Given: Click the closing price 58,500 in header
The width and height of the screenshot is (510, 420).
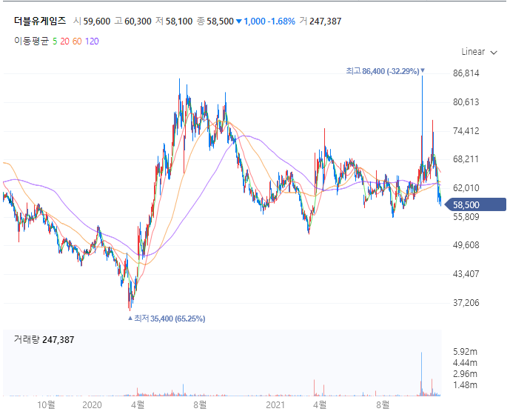Looking at the screenshot, I should point(220,21).
